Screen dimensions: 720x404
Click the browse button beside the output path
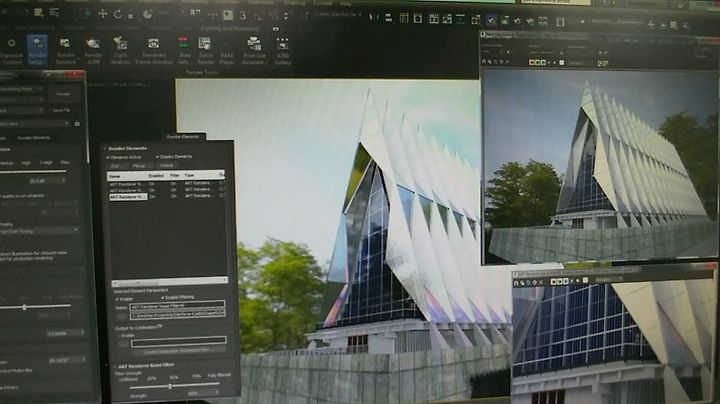122,316
